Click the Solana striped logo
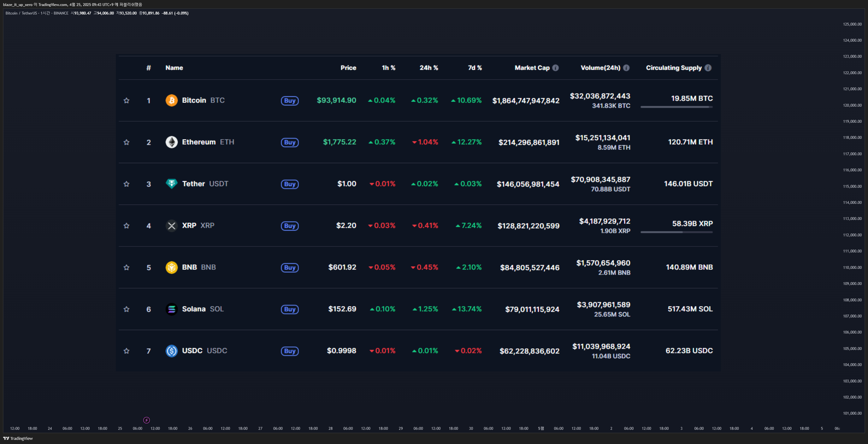The width and height of the screenshot is (868, 444). click(172, 309)
